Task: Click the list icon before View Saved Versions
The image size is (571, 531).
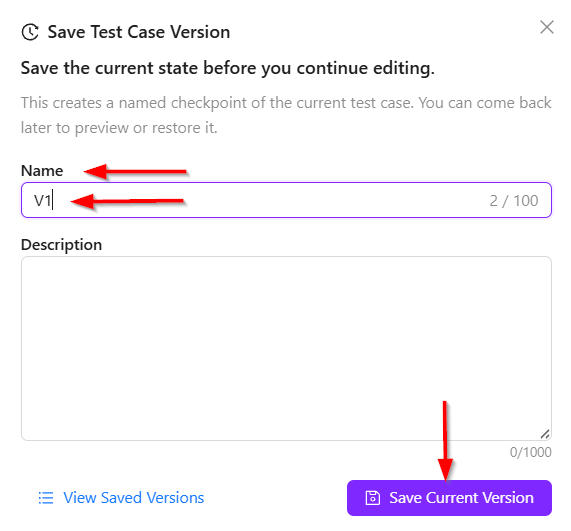Action: (x=46, y=498)
